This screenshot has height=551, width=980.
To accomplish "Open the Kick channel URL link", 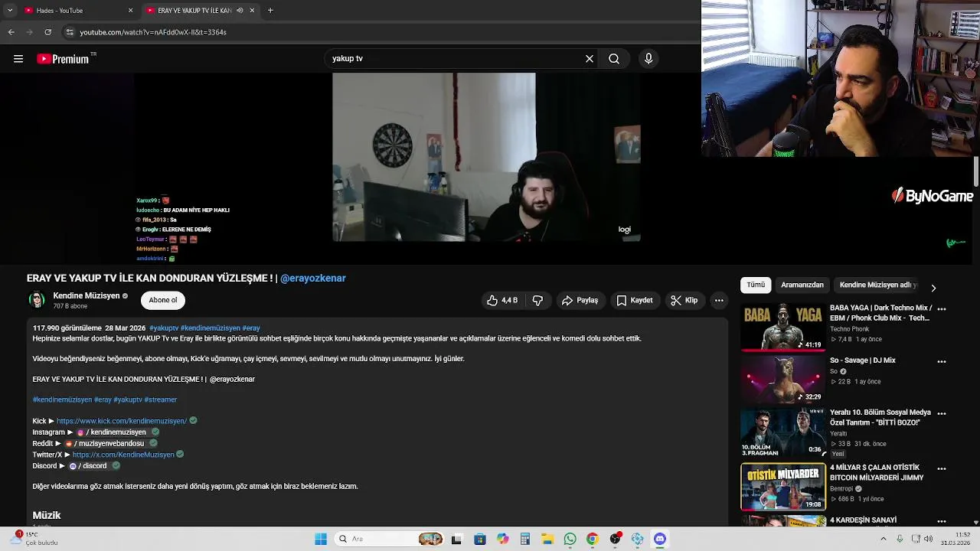I will point(122,421).
